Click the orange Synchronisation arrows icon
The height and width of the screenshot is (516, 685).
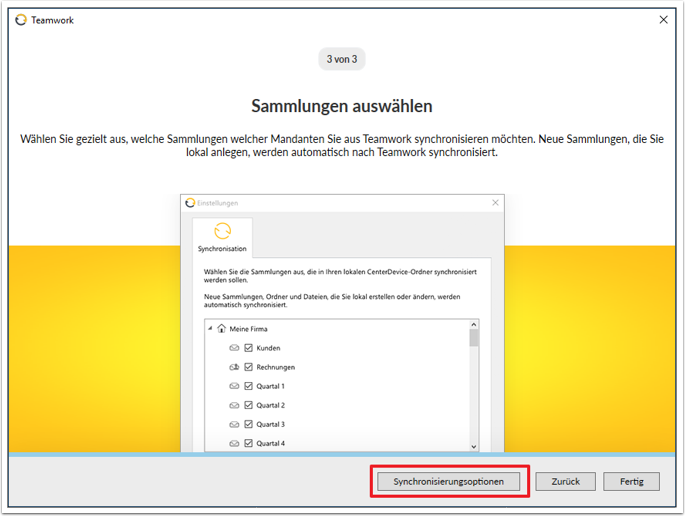click(x=222, y=231)
